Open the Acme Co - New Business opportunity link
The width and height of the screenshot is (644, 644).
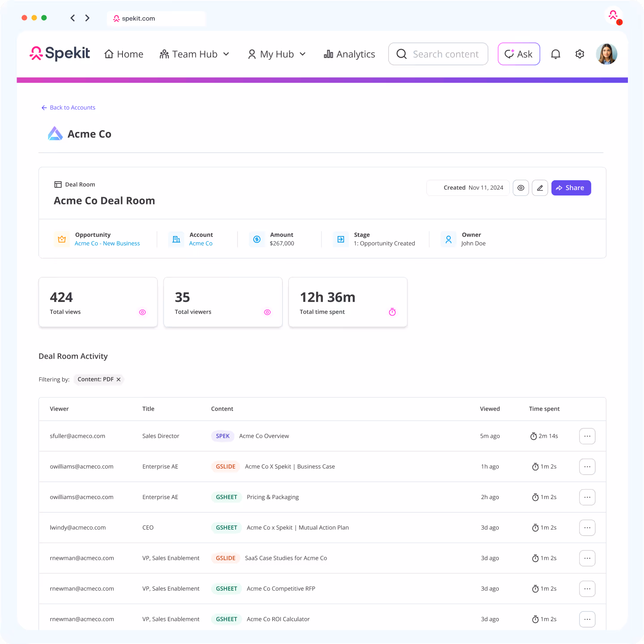(x=107, y=243)
